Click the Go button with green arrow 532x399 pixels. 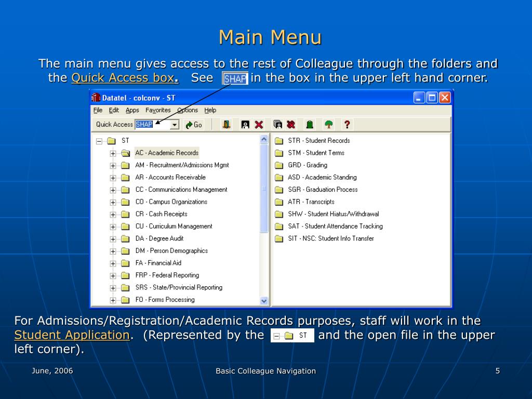(194, 125)
